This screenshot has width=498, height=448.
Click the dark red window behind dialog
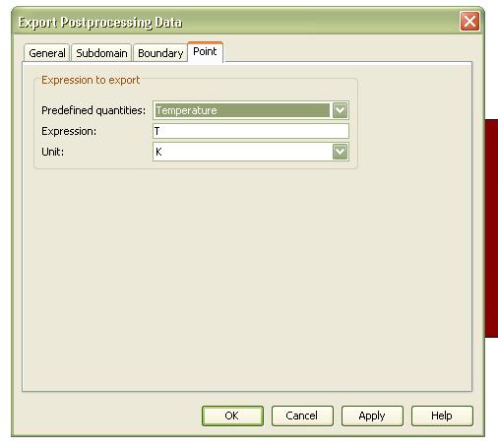click(x=491, y=228)
